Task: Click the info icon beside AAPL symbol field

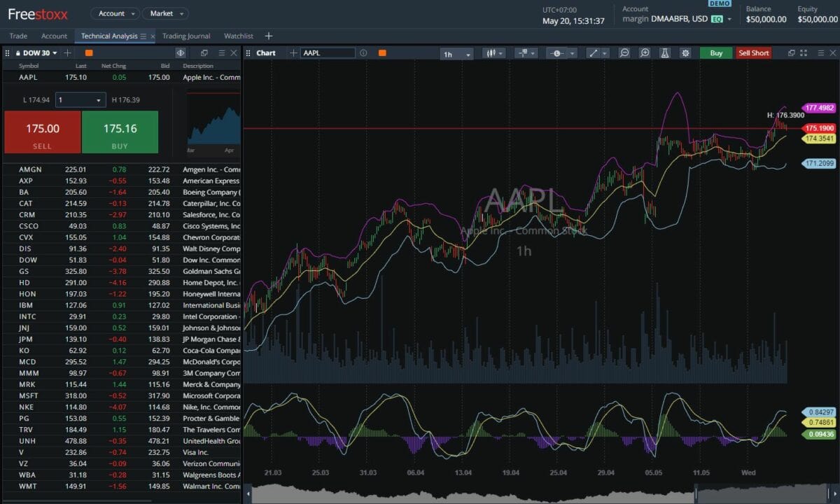Action: tap(363, 52)
